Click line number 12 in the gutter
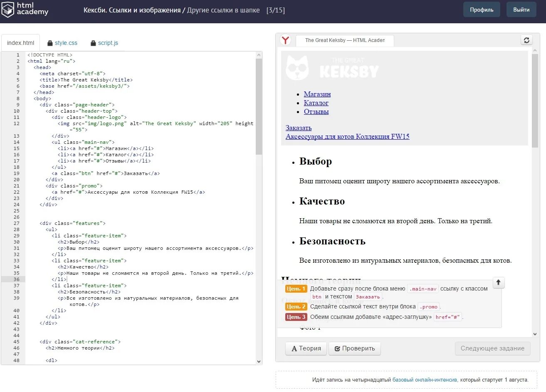The height and width of the screenshot is (392, 546). coord(16,123)
